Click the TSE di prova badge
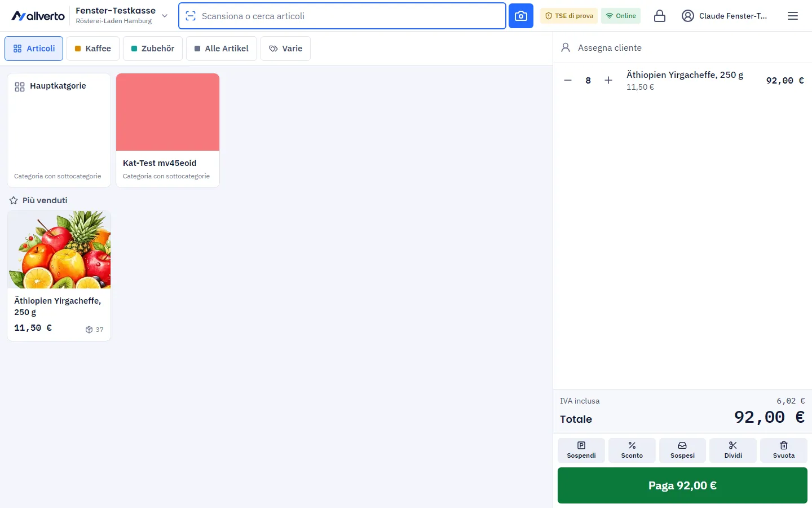The width and height of the screenshot is (812, 508). [569, 16]
